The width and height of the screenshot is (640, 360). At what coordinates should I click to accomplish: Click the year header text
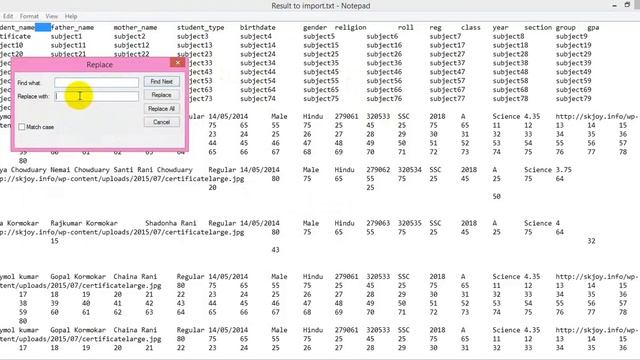500,27
